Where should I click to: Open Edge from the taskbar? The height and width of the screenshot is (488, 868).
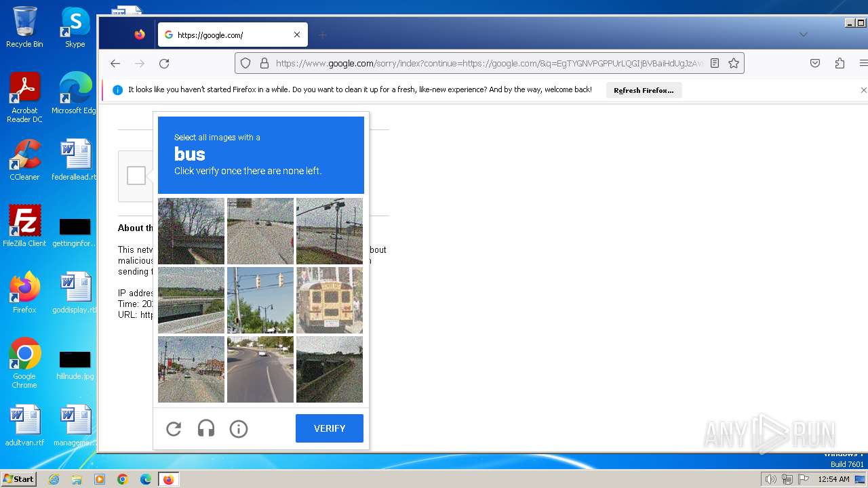145,479
